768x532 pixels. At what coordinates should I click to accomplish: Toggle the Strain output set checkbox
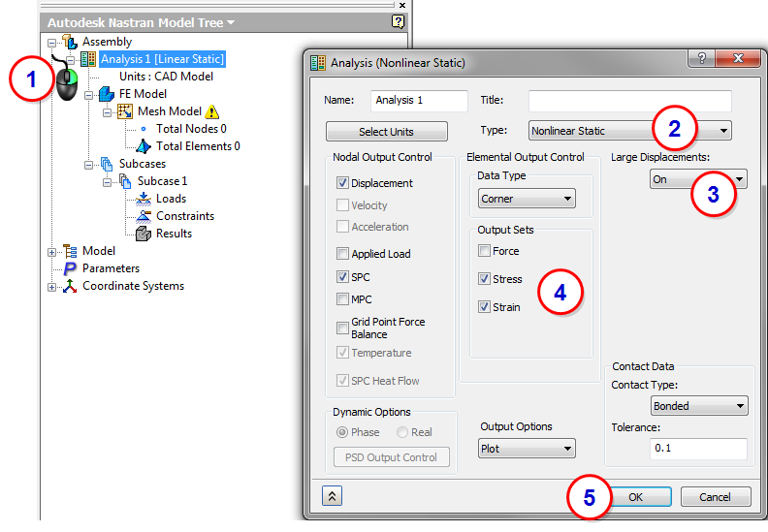[484, 307]
